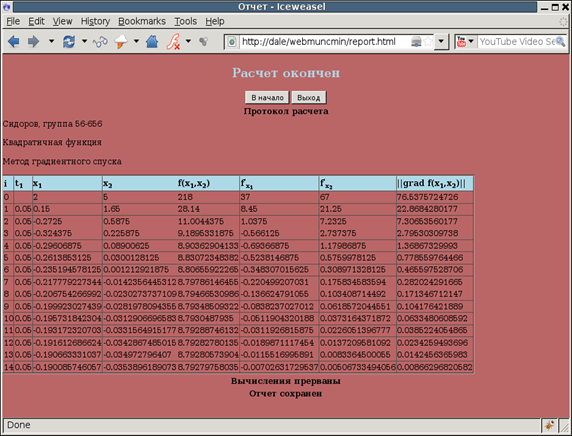Open YouTube search engine selector dropdown
The image size is (572, 436).
(x=471, y=41)
